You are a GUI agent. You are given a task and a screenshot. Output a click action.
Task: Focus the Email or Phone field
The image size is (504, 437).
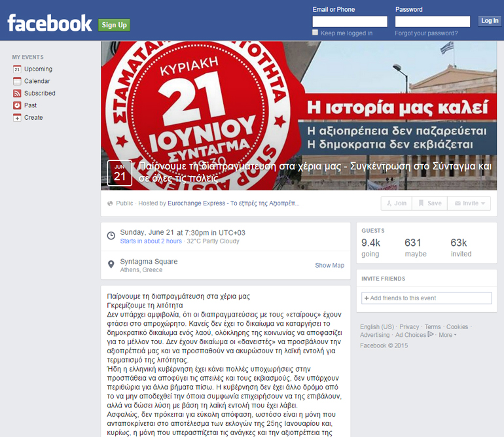tap(350, 22)
